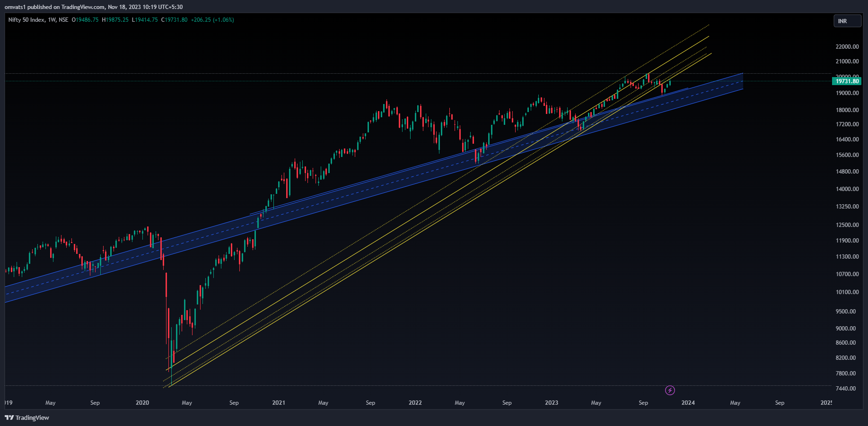Click the 13250.00 price axis label
This screenshot has width=868, height=426.
847,207
